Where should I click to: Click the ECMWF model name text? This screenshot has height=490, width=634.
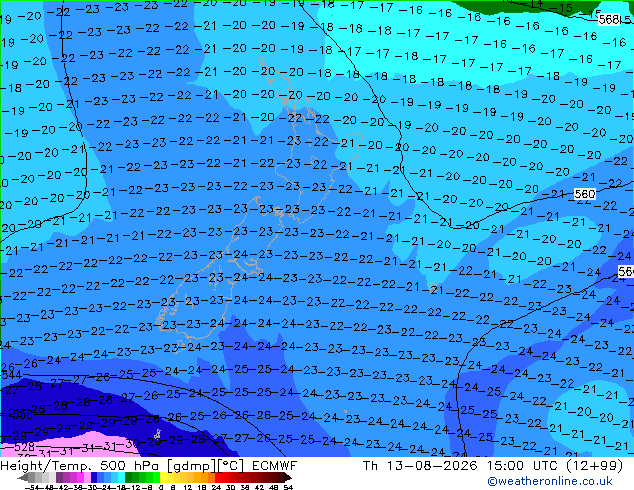click(274, 466)
